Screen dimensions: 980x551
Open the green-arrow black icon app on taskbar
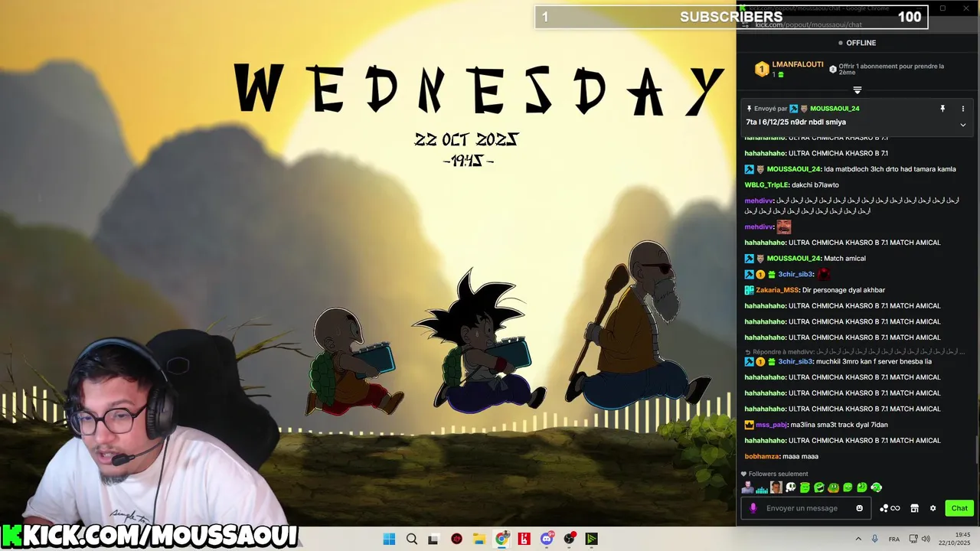coord(592,539)
